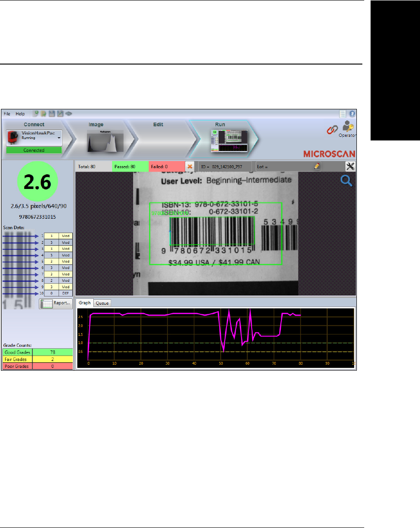The image size is (420, 528).
Task: Click the red Failed: 0 counter
Action: click(167, 167)
